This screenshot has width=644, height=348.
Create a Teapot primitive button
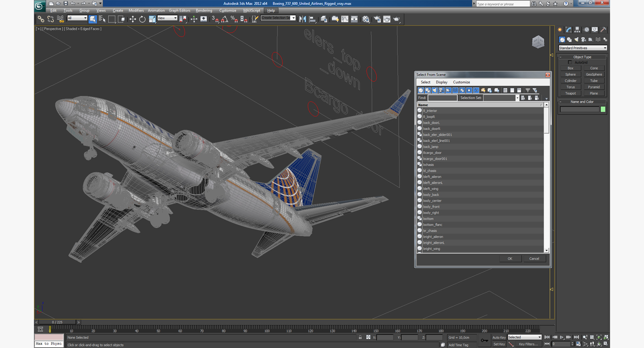570,93
